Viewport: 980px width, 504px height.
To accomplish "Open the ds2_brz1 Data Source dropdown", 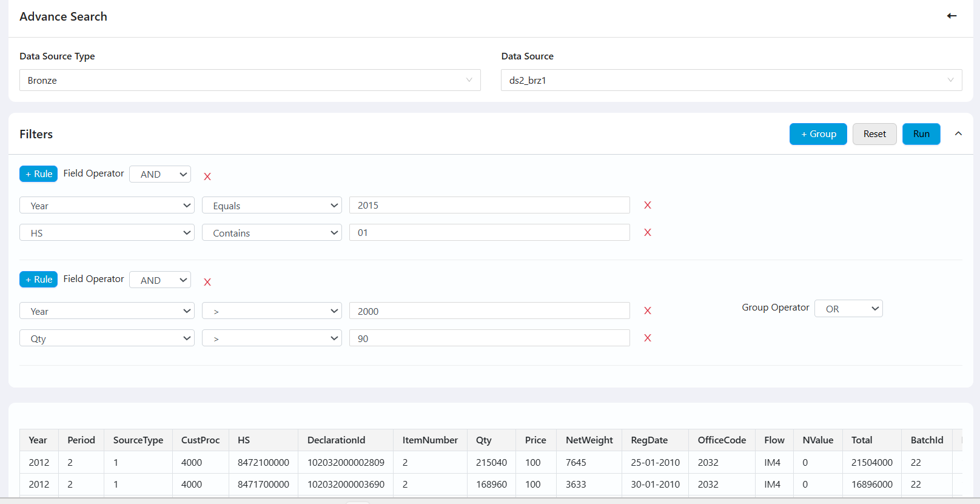I will [x=731, y=80].
